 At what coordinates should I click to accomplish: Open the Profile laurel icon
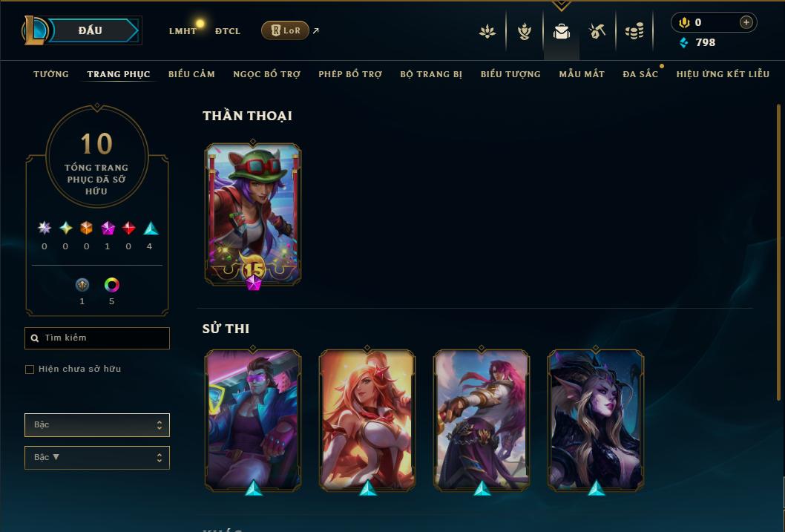point(524,31)
